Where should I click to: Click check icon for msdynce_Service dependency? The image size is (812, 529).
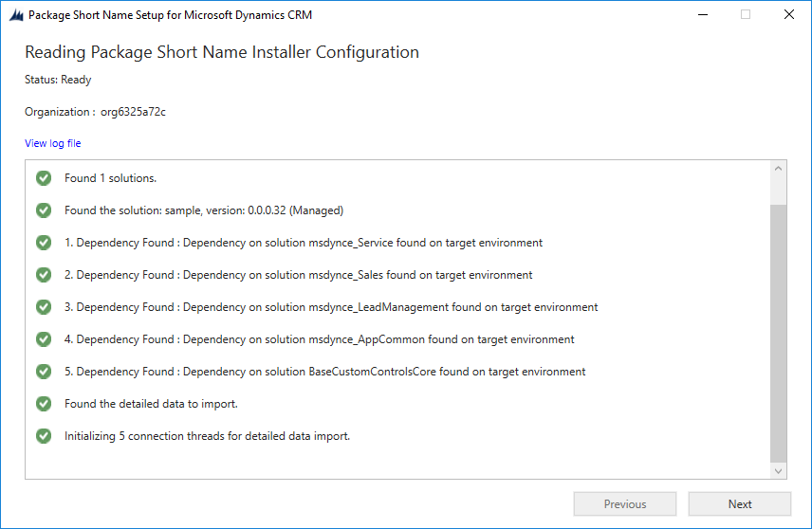[x=44, y=243]
